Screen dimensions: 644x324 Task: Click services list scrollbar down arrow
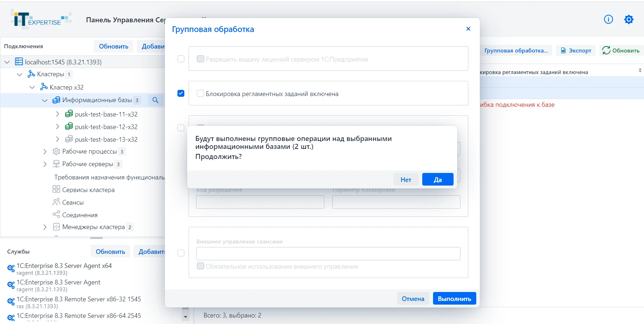(185, 317)
